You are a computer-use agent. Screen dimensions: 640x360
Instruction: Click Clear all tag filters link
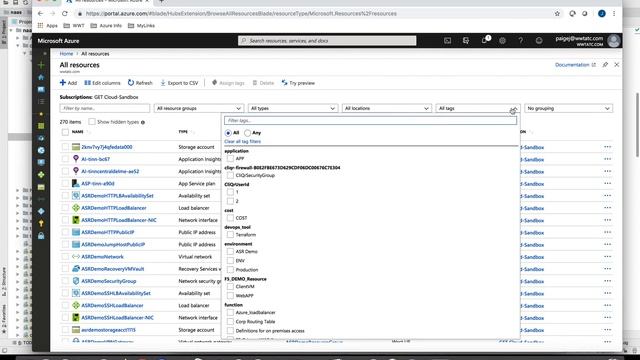(242, 141)
